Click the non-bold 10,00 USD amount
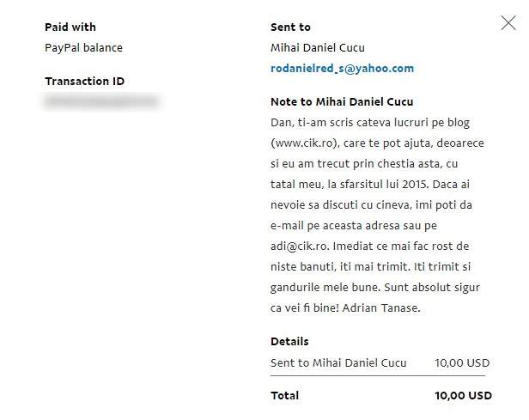The image size is (529, 420). click(x=462, y=363)
